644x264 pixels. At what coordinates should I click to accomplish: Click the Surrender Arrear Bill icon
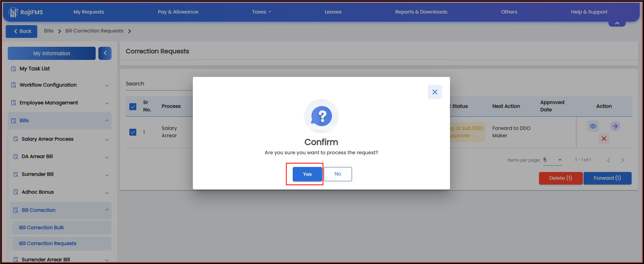pyautogui.click(x=16, y=259)
